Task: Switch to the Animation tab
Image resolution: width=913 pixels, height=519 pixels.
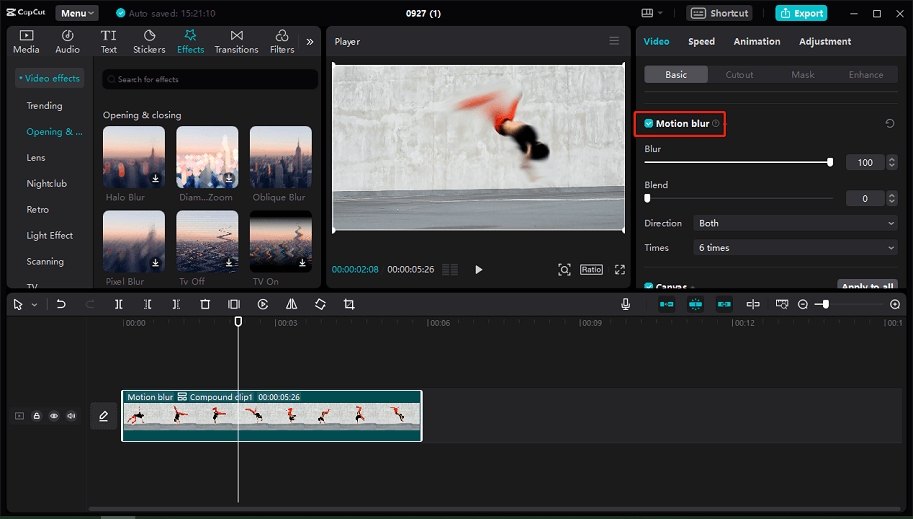Action: (x=757, y=42)
